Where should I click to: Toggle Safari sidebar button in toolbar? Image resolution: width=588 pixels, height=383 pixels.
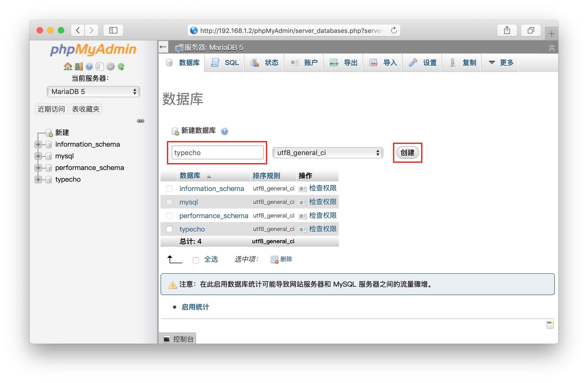click(113, 31)
